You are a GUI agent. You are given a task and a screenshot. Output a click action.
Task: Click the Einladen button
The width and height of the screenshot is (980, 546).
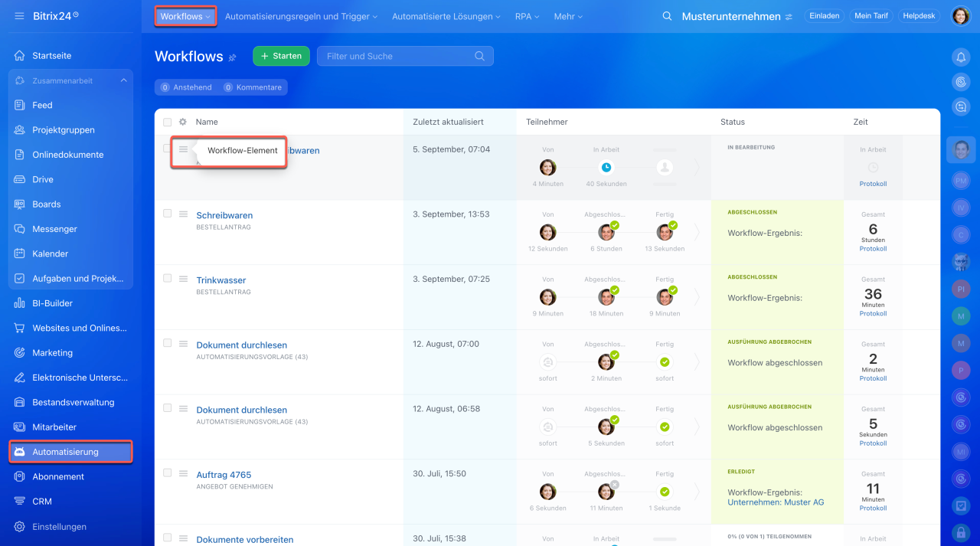click(x=824, y=16)
